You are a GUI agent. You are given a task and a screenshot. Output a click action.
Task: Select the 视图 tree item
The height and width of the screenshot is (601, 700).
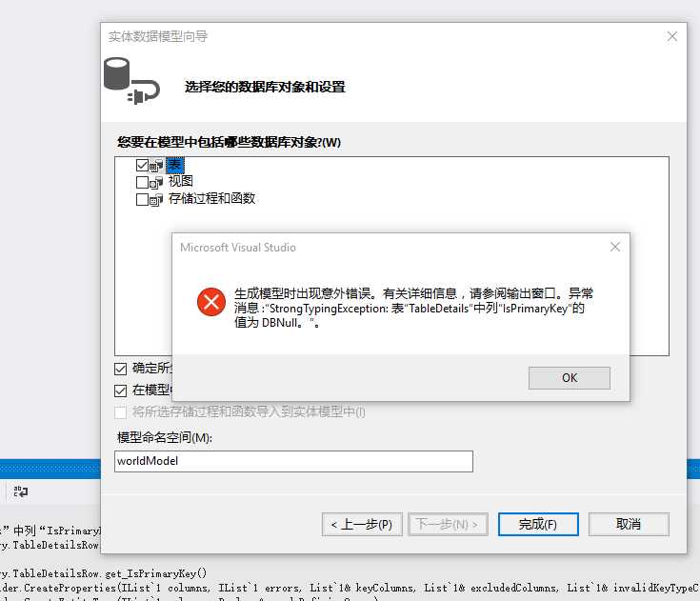click(x=180, y=181)
